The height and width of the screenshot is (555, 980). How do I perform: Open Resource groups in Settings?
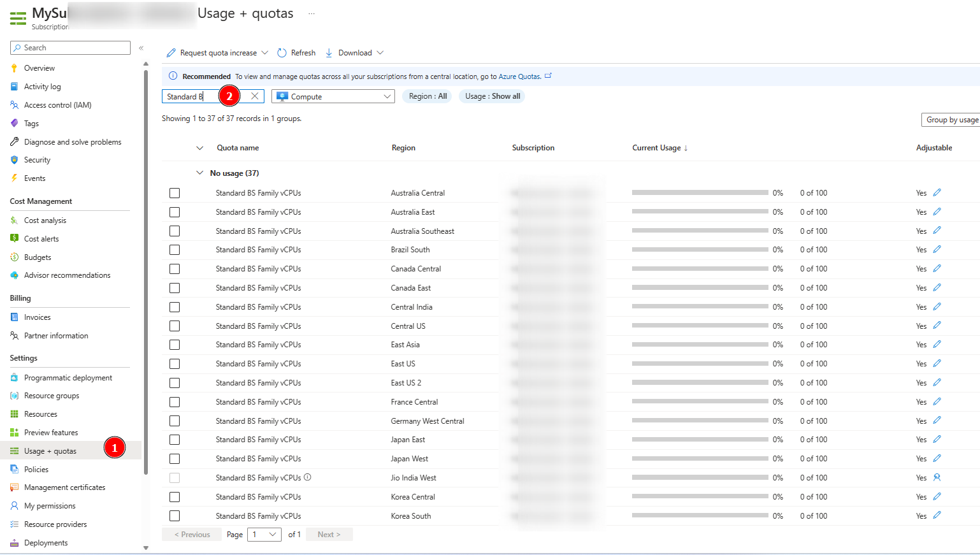[52, 396]
